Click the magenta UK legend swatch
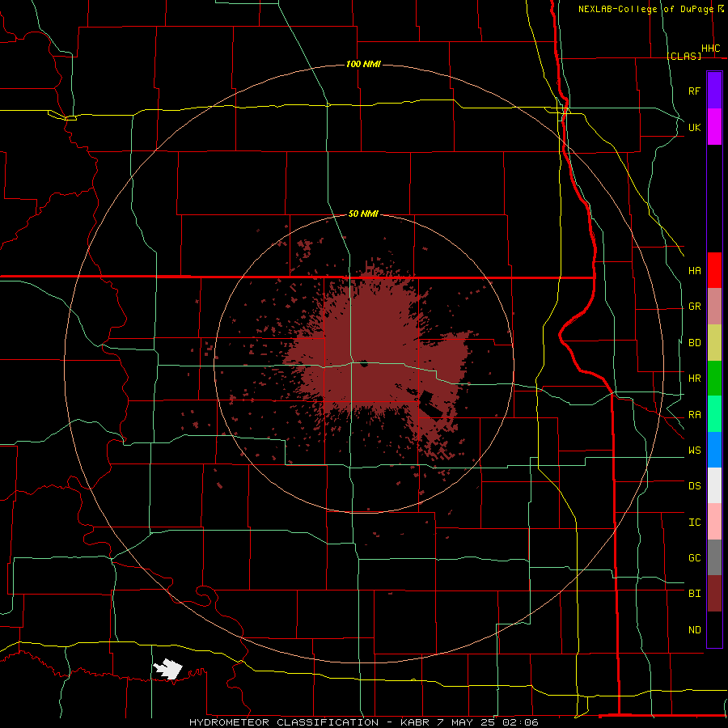Screen dimensions: 728x728 pos(714,127)
